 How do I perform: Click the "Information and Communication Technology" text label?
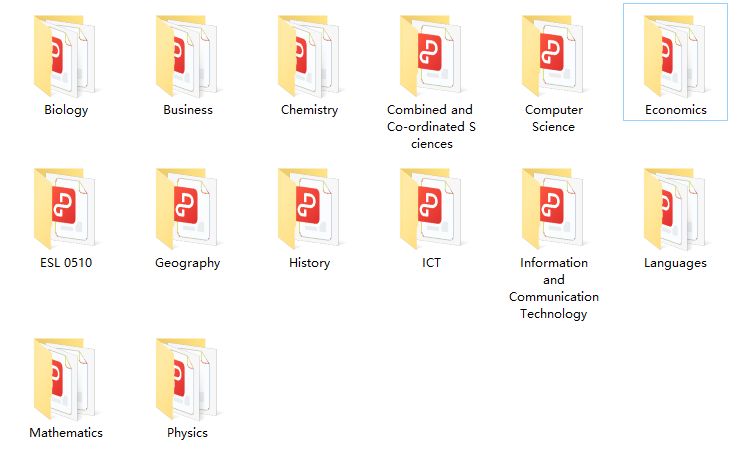point(553,288)
